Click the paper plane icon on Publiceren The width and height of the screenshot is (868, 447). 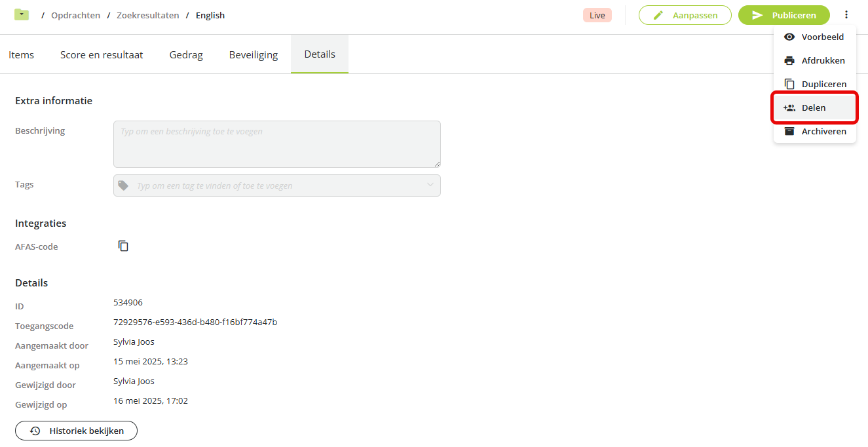757,15
